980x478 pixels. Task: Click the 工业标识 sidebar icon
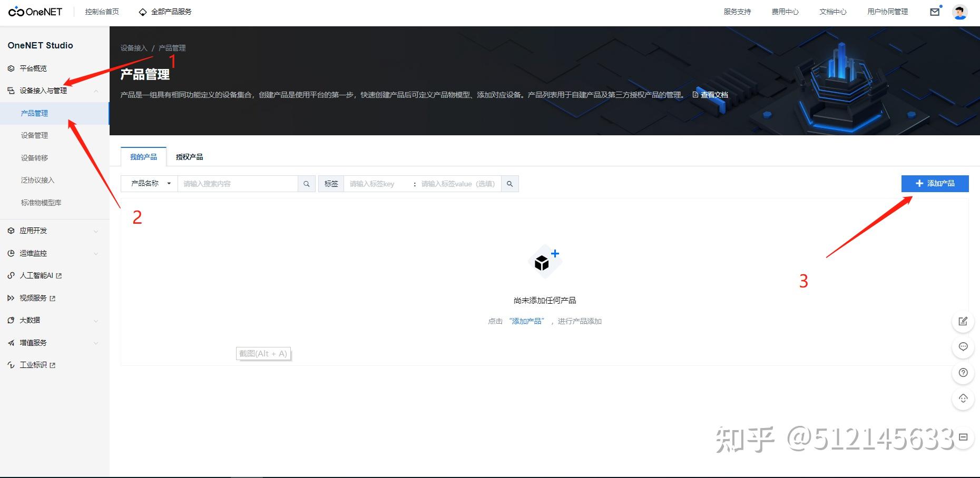11,365
